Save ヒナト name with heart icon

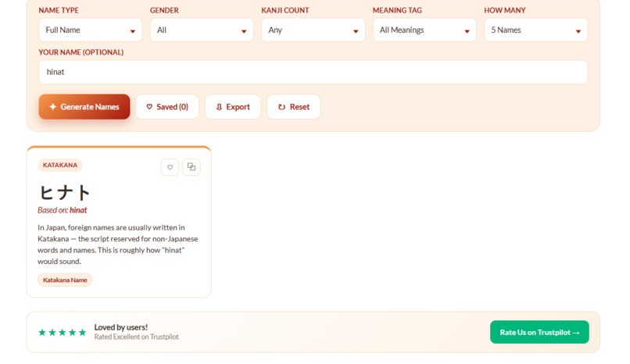[x=170, y=167]
